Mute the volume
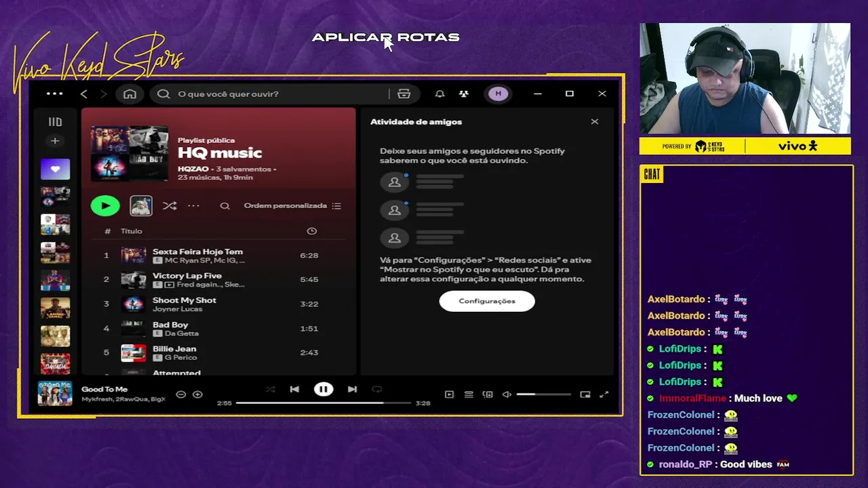868x488 pixels. click(x=507, y=394)
